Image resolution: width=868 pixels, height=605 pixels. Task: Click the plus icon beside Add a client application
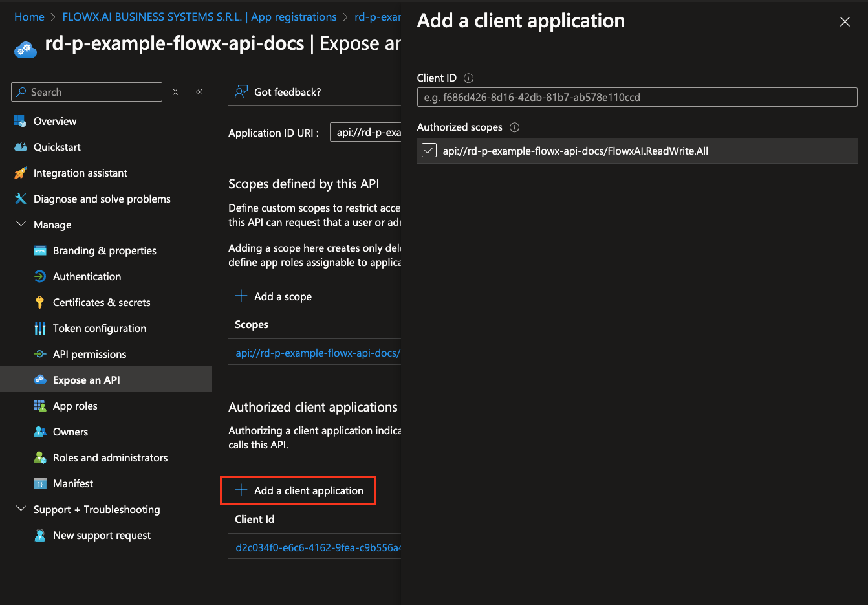[241, 490]
